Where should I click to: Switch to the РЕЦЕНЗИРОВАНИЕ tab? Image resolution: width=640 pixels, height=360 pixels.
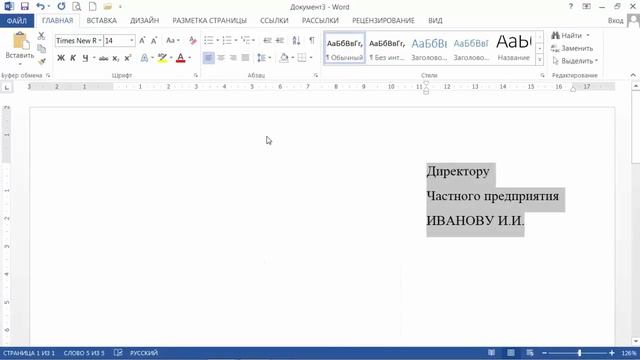(x=383, y=20)
